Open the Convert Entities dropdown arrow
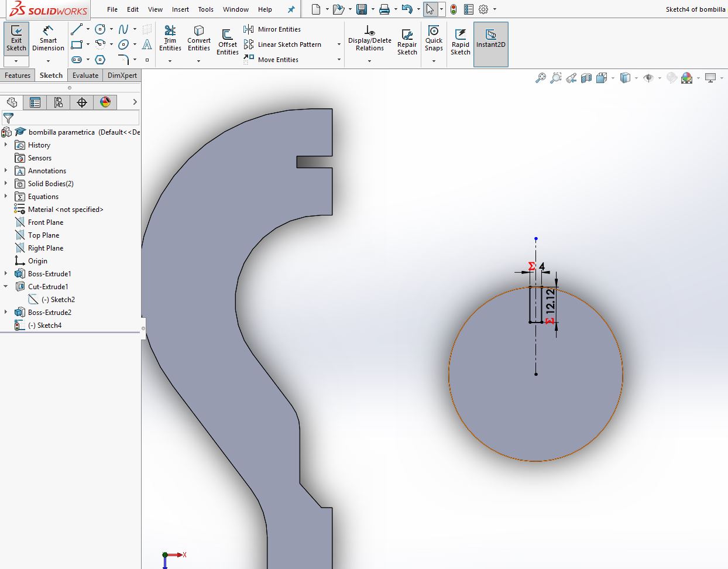Screen dimensions: 728x569 coord(199,61)
